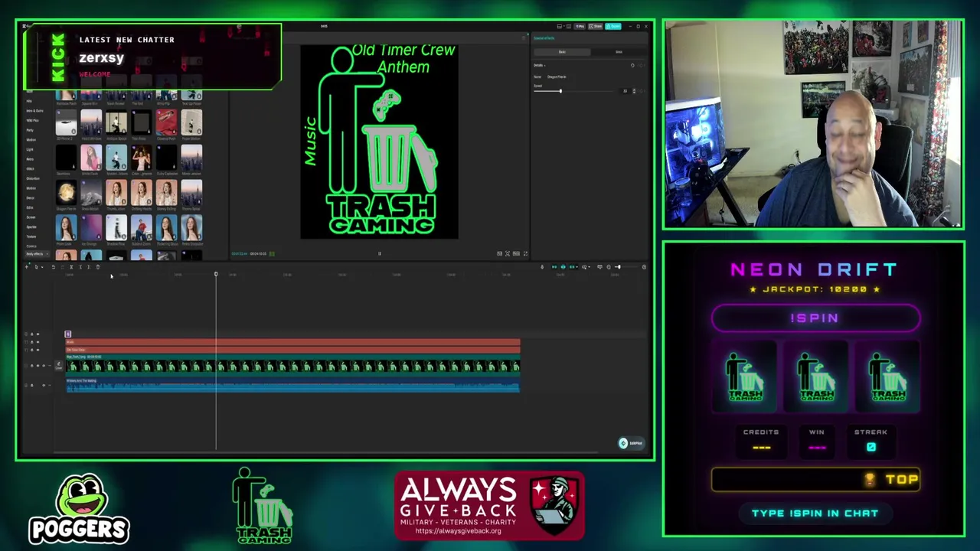Delete the left portion with trim-left tool
Screen dimensions: 980x551
[x=80, y=267]
